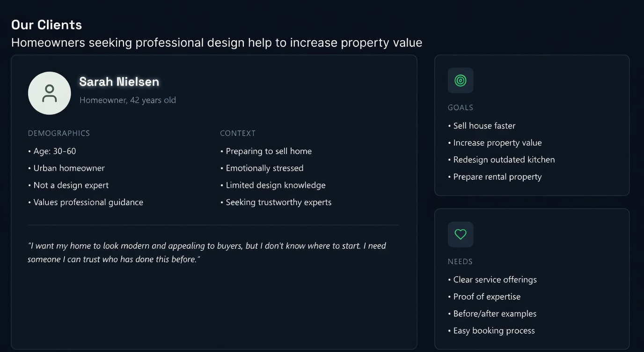Click 'Easy booking process' need item

494,331
